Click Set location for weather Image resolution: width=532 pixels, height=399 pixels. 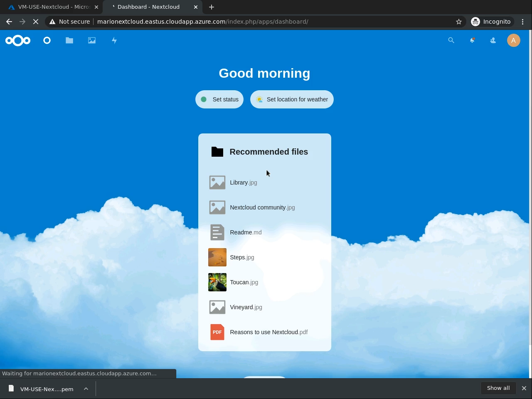click(292, 99)
